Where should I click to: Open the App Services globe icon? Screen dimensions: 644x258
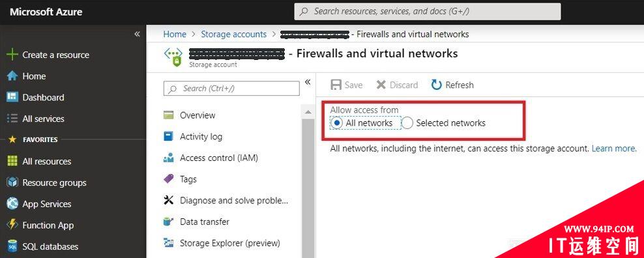click(x=12, y=203)
